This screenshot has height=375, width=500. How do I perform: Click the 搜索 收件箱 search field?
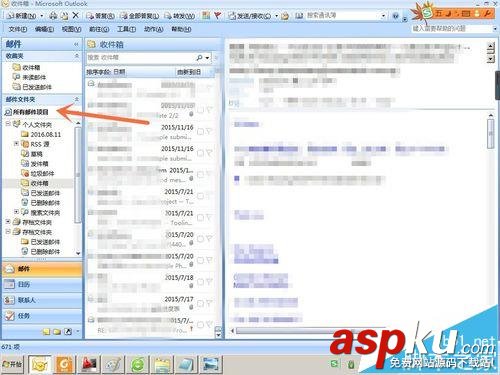(x=140, y=58)
